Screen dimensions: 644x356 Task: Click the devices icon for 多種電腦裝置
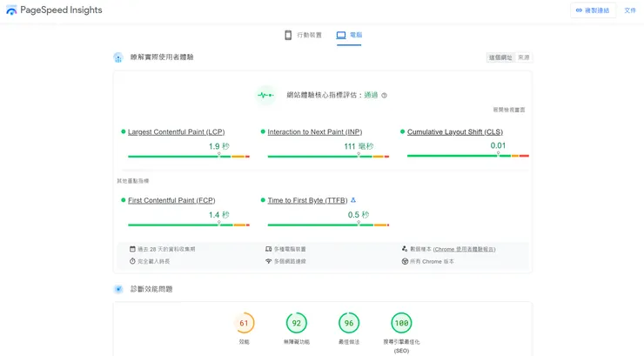(269, 249)
